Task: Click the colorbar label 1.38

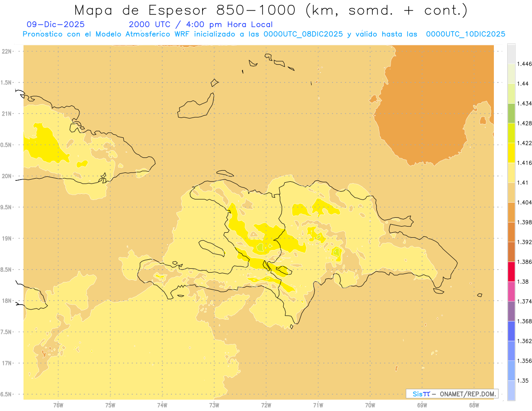Action: tap(523, 282)
